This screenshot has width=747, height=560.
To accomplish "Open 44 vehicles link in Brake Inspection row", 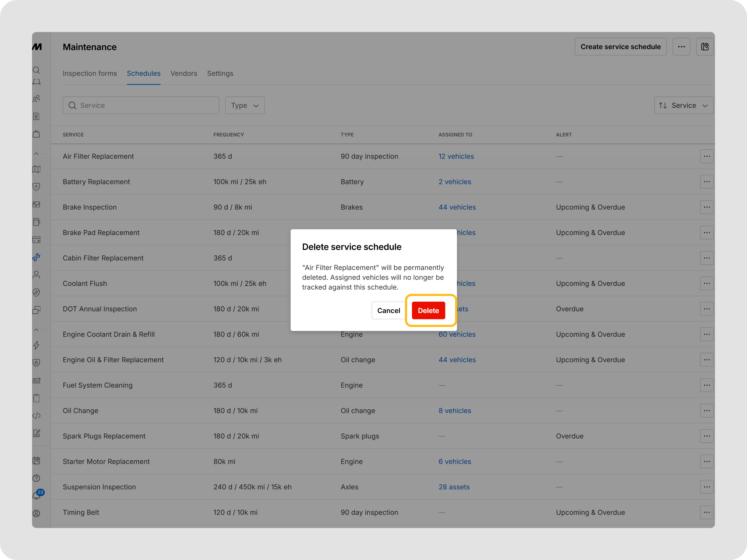I will pos(457,207).
